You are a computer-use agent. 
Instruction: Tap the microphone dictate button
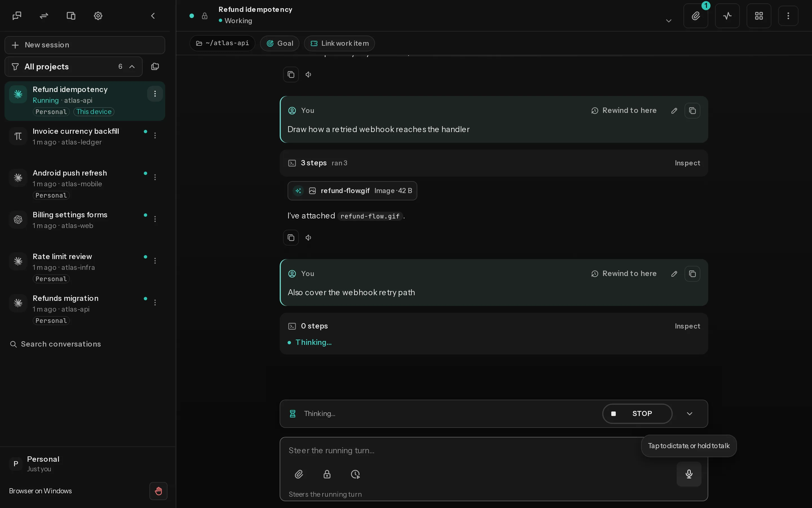click(689, 474)
